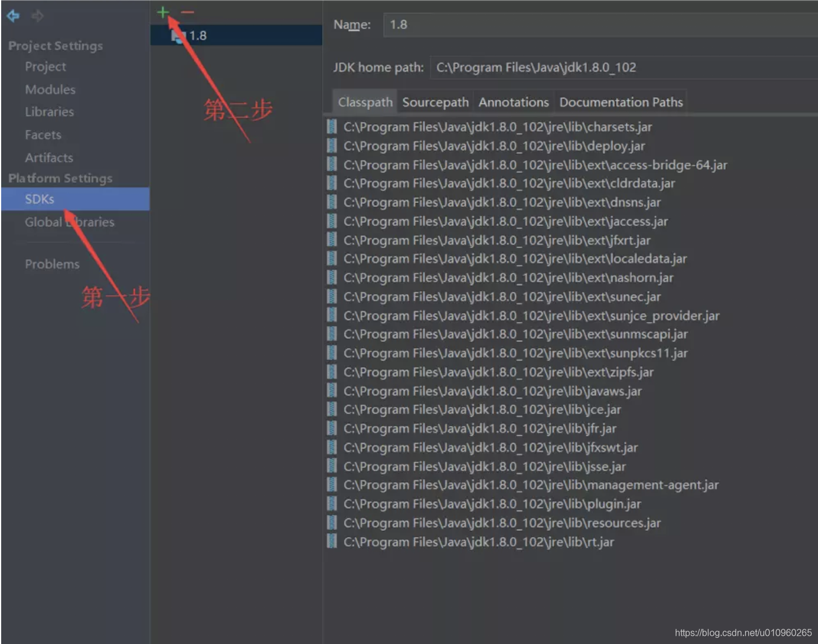Open Facets settings

(43, 135)
